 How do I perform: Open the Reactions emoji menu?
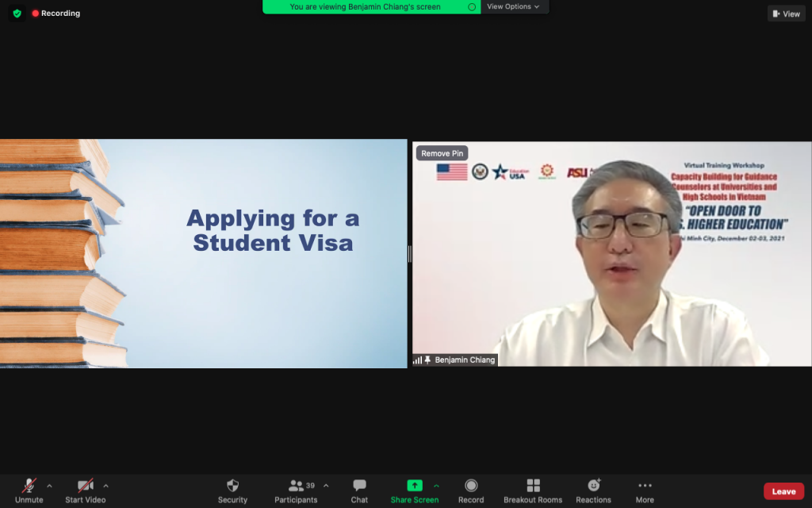[593, 491]
